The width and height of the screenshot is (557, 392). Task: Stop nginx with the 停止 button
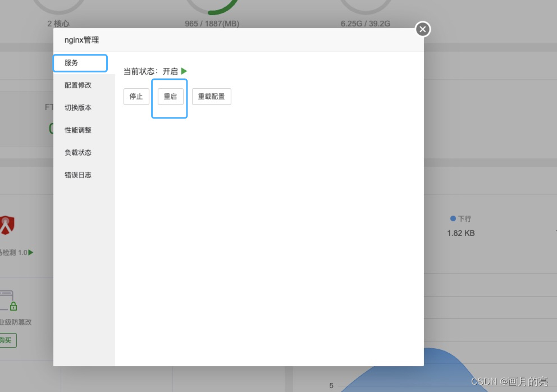(x=136, y=96)
